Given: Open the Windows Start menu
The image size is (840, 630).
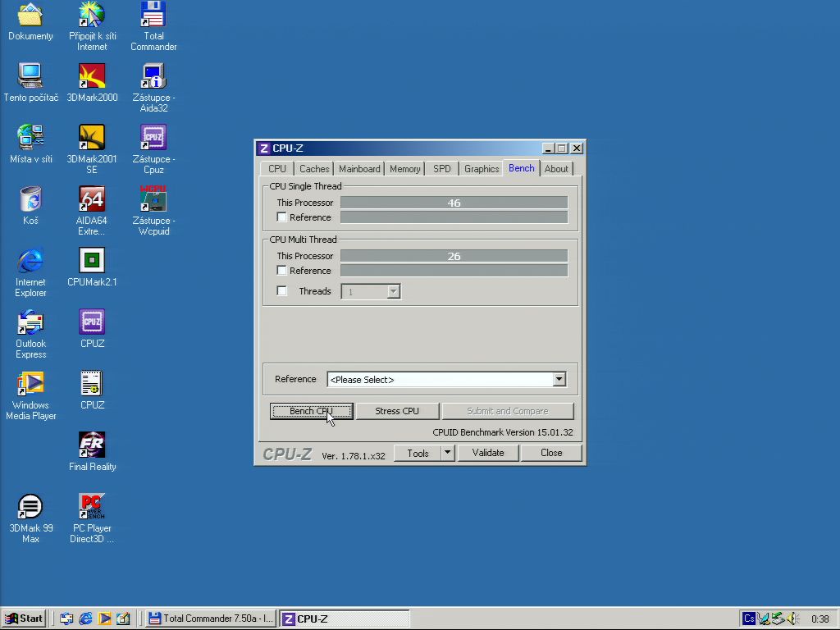Looking at the screenshot, I should [x=24, y=619].
